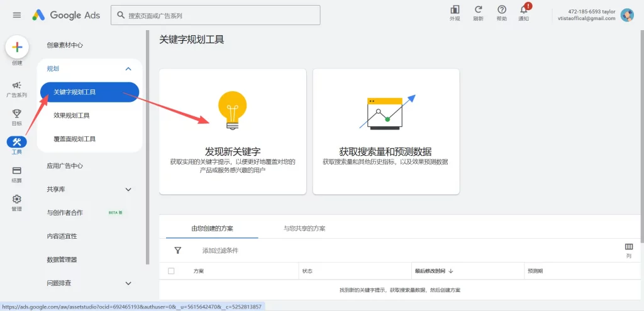Click the 刷新 refresh icon

478,9
